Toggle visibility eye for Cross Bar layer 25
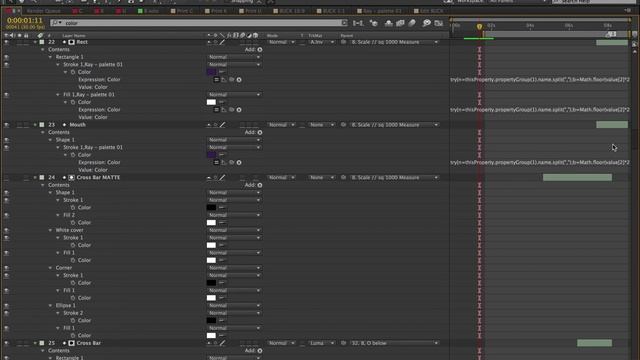 (x=6, y=343)
